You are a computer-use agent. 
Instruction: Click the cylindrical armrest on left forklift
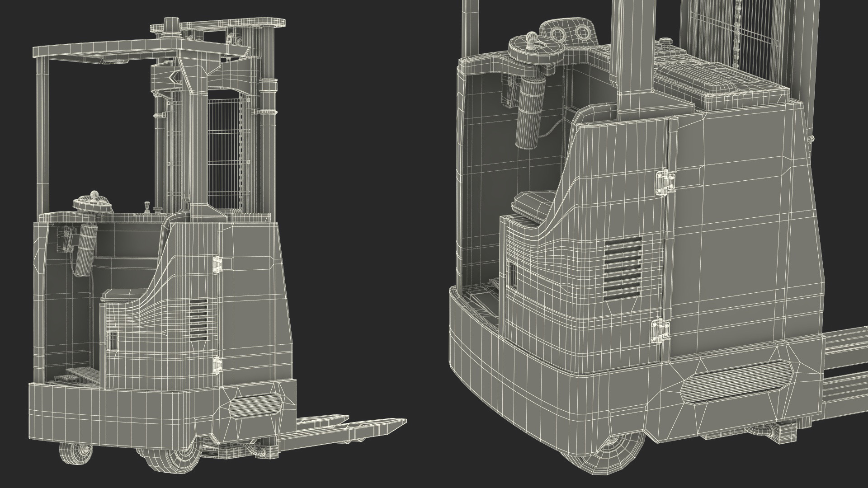pyautogui.click(x=86, y=251)
